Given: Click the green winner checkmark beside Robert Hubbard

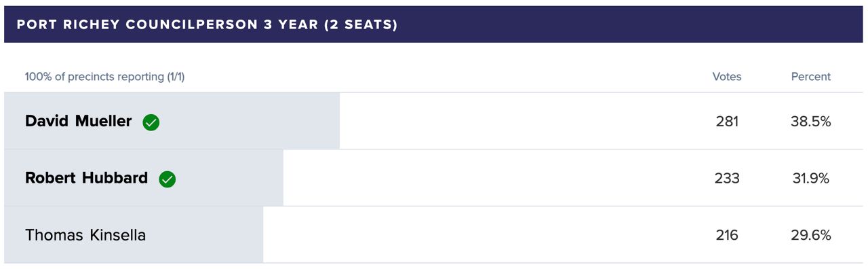Looking at the screenshot, I should (x=167, y=179).
